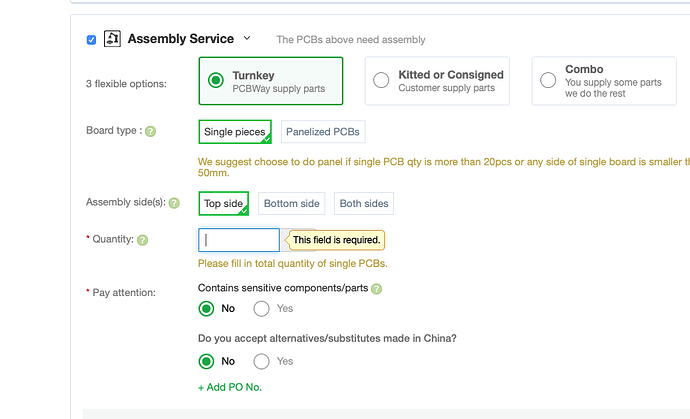Click the 'Pay attention:' label

click(x=124, y=293)
